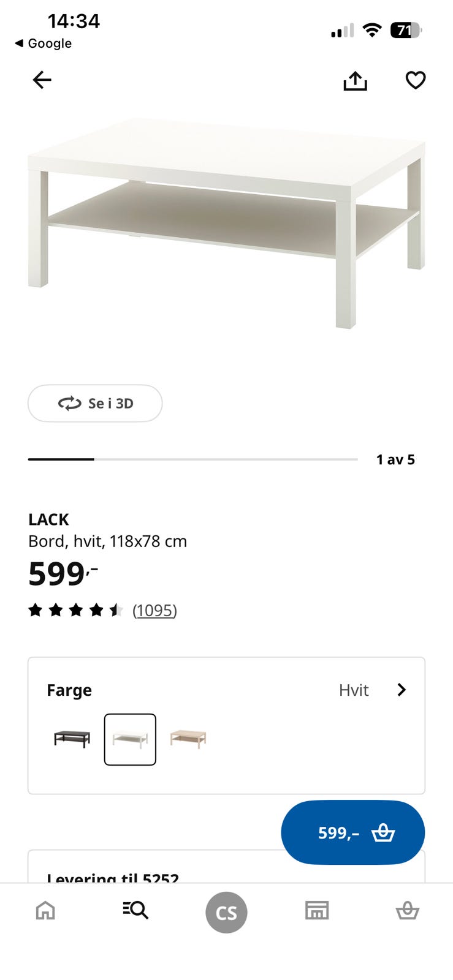Expand the Farge color options chevron
The image size is (453, 980).
[x=402, y=690]
